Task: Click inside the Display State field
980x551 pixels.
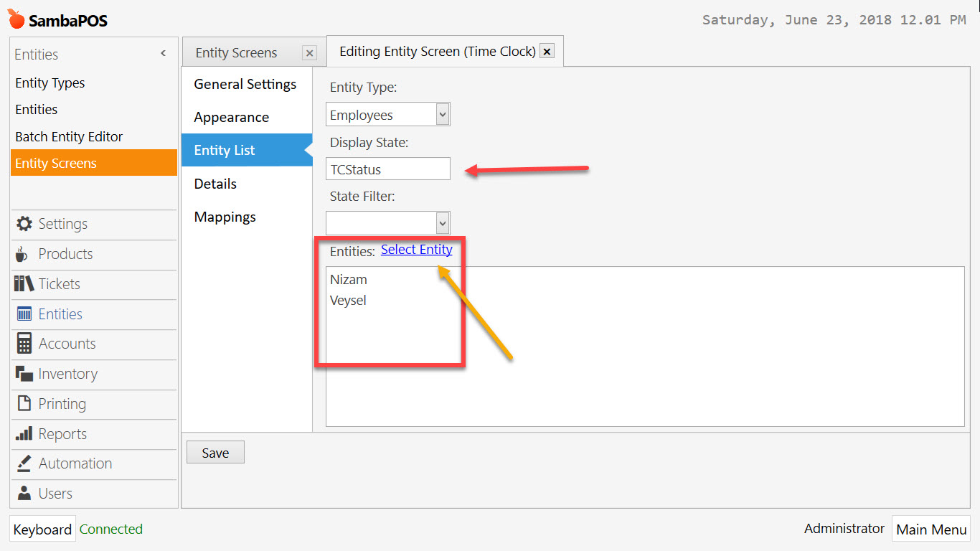Action: [x=387, y=169]
